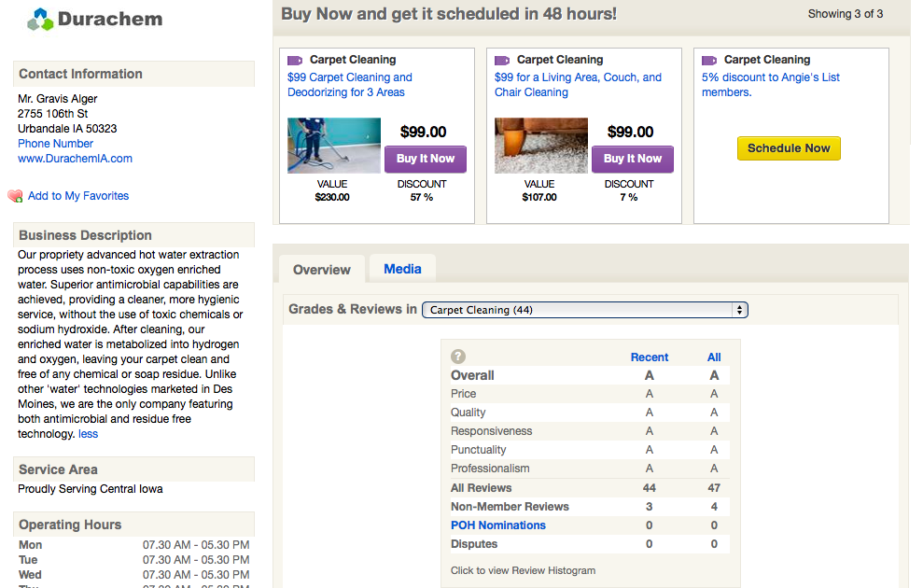
Task: Open the couch leg carpet thumbnail
Action: [541, 146]
